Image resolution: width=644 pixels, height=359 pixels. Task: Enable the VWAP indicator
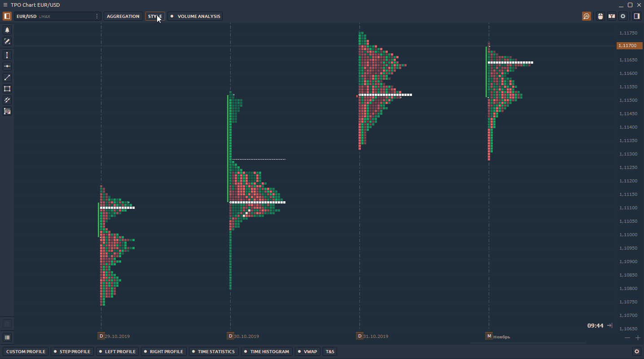tap(307, 352)
